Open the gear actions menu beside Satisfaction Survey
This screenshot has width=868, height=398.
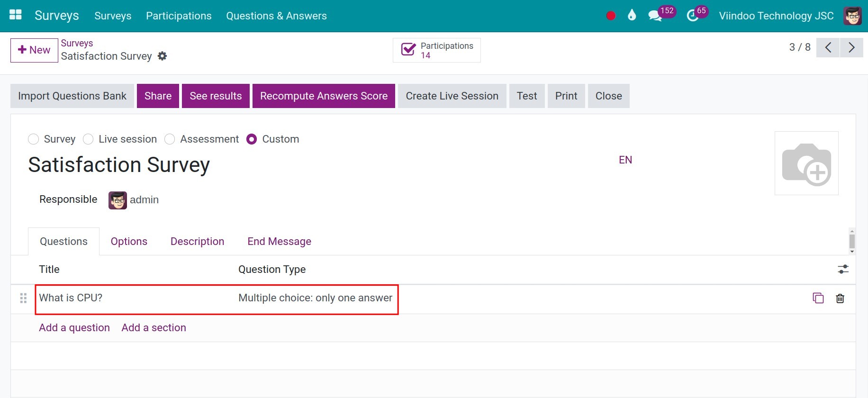163,56
